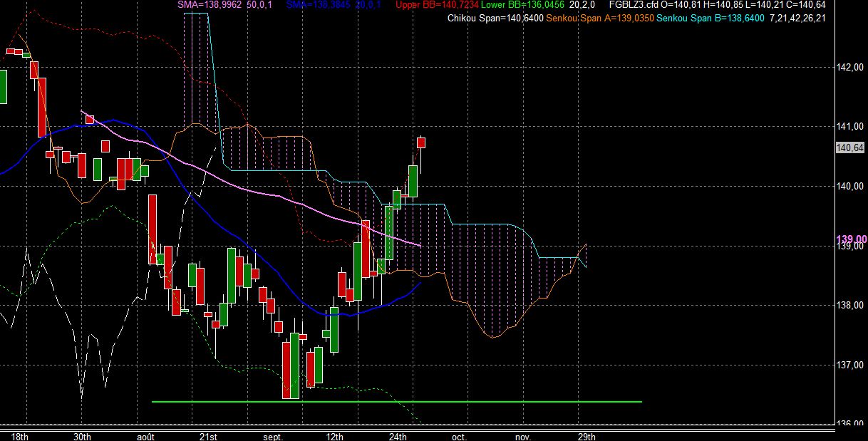Click the Chikou Span=140,6400 label

[495, 18]
